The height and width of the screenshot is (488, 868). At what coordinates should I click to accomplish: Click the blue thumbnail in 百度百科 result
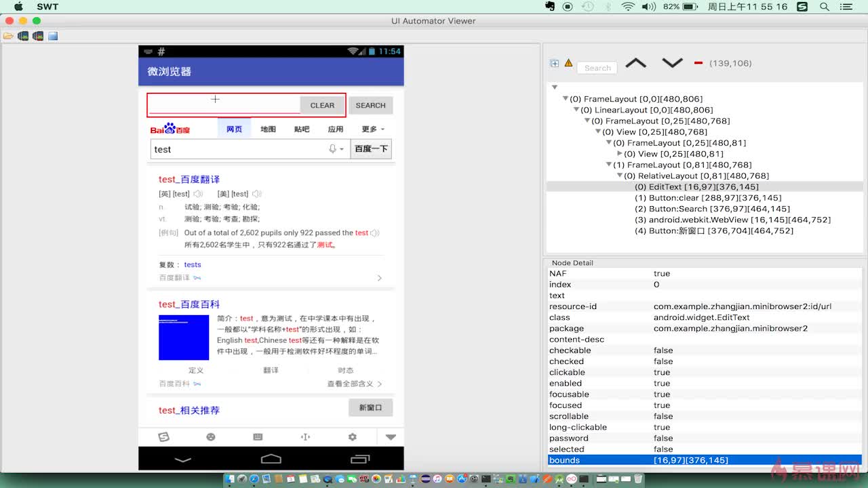(x=184, y=338)
